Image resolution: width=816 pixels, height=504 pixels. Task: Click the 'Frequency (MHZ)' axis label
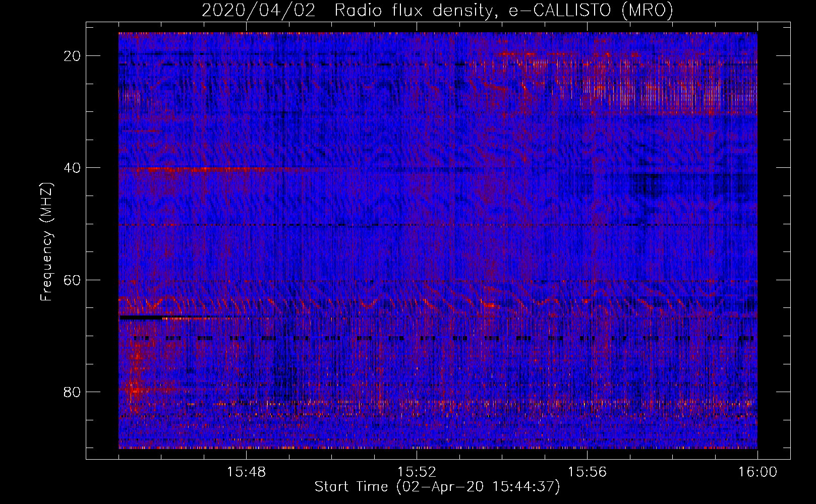[x=46, y=242]
